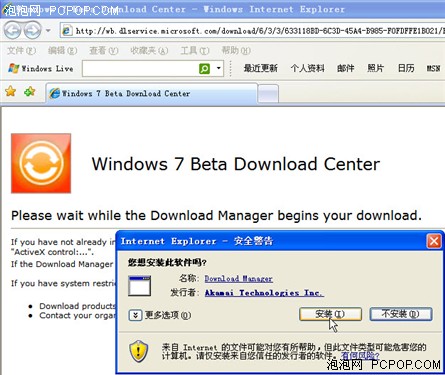Screen dimensions: 445x375
Task: Click the 不安装(D) don't install button
Action: [401, 314]
